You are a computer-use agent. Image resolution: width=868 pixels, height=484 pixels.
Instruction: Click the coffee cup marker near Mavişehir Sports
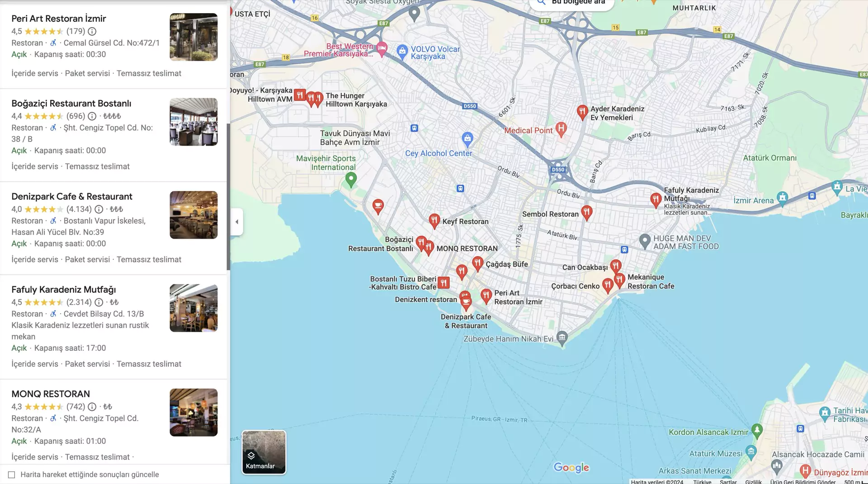pyautogui.click(x=378, y=206)
